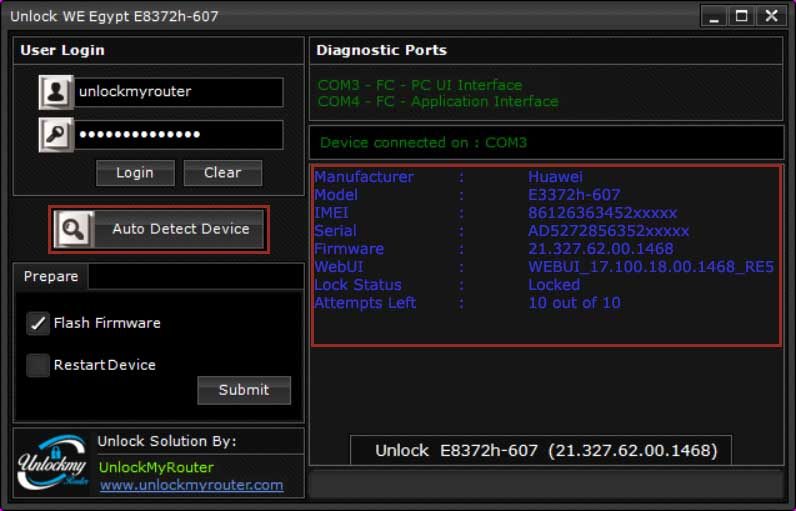The height and width of the screenshot is (511, 796).
Task: Focus the masked password field
Action: coord(179,135)
